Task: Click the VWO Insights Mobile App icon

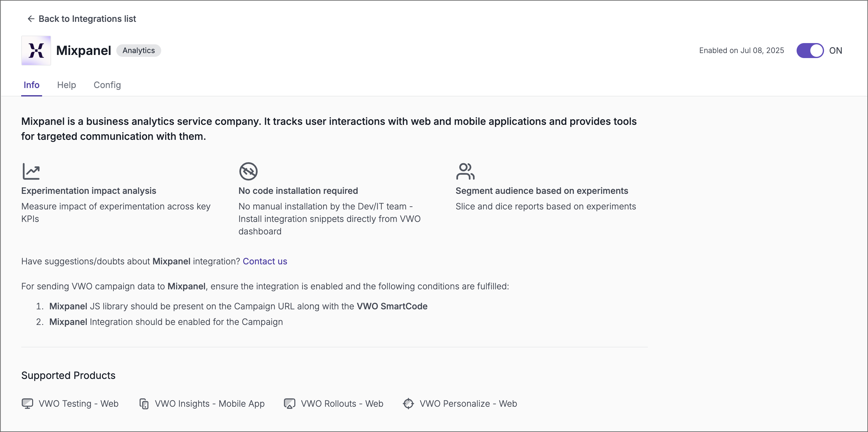Action: (x=144, y=404)
